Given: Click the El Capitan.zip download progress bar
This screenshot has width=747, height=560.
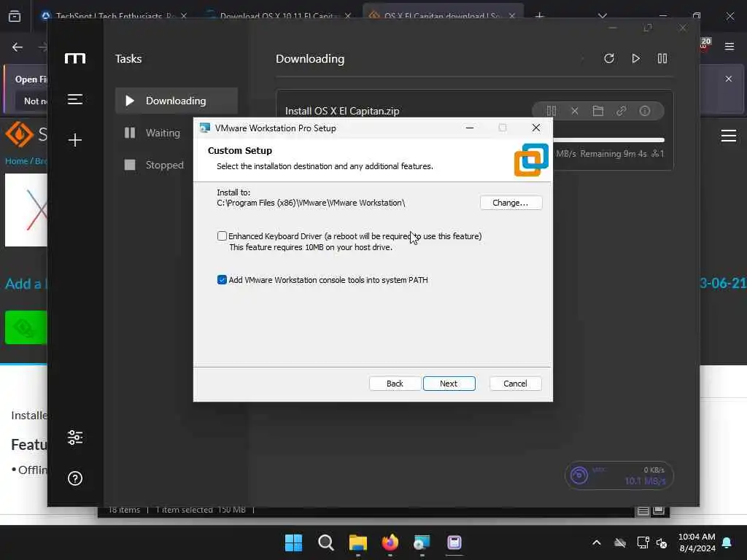Looking at the screenshot, I should (x=609, y=140).
